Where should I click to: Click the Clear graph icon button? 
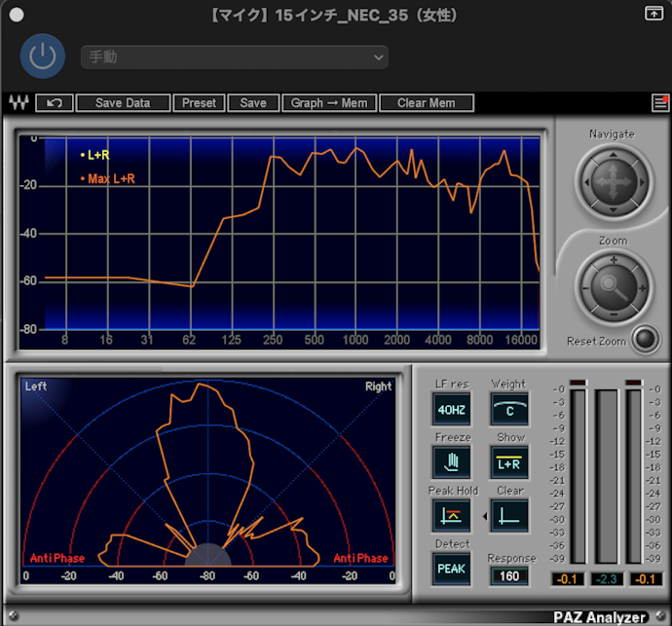click(509, 515)
